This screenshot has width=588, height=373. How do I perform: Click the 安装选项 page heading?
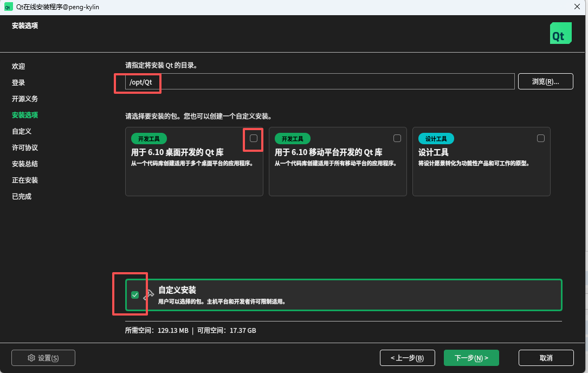25,25
